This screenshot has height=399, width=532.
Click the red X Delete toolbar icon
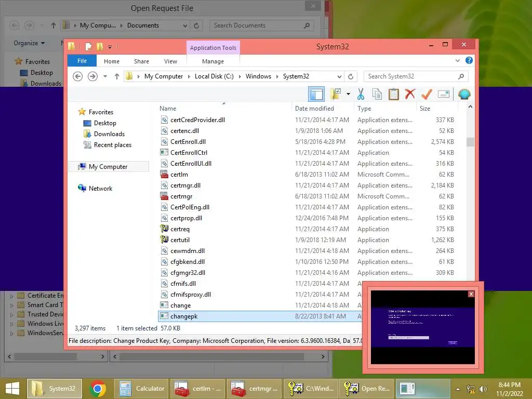[x=410, y=94]
